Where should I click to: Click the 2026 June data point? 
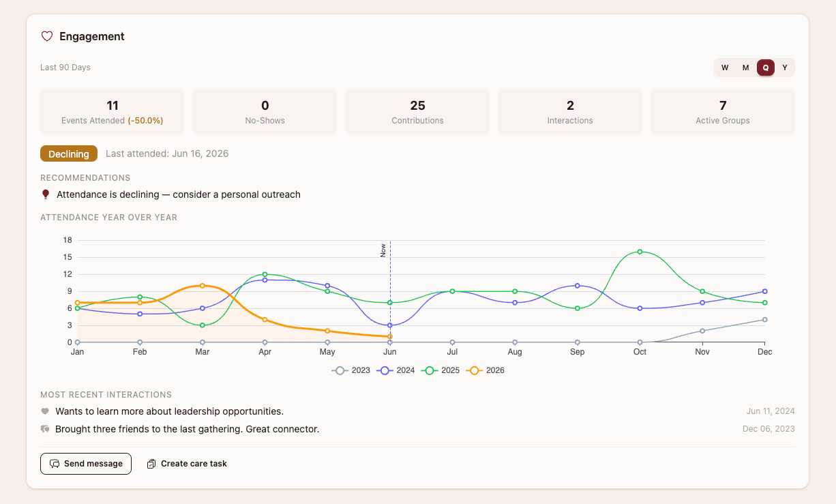pos(390,336)
